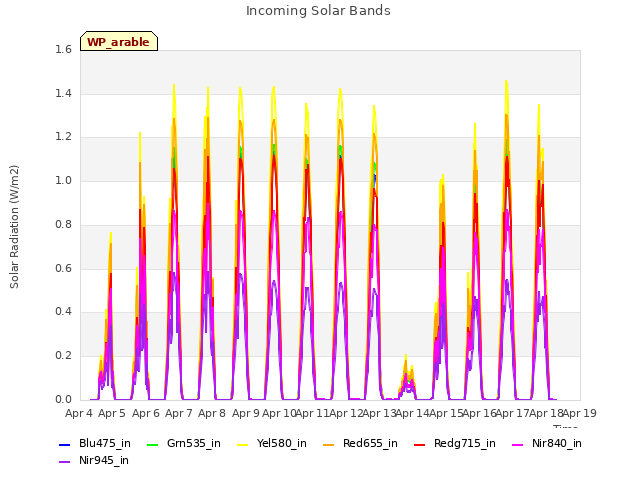Click the Nir945_in legend label
The image size is (640, 480).
click(104, 460)
